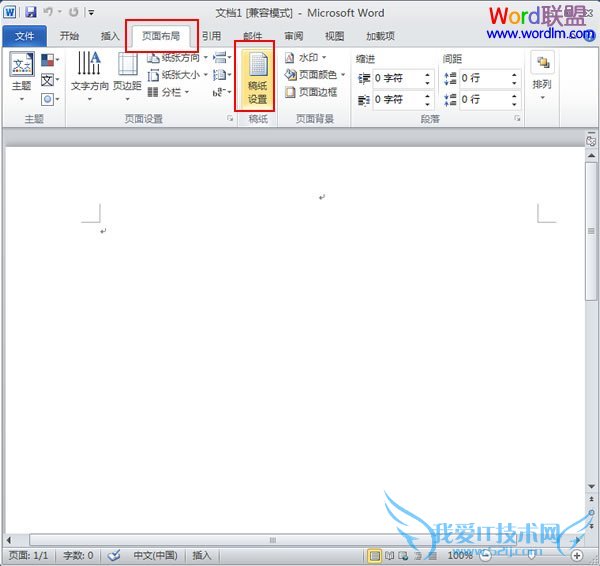Screen dimensions: 600x566
Task: Click the Word application icon
Action: pyautogui.click(x=9, y=12)
